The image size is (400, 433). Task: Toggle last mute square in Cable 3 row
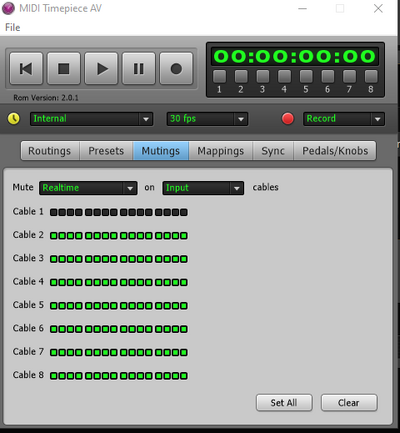[184, 259]
